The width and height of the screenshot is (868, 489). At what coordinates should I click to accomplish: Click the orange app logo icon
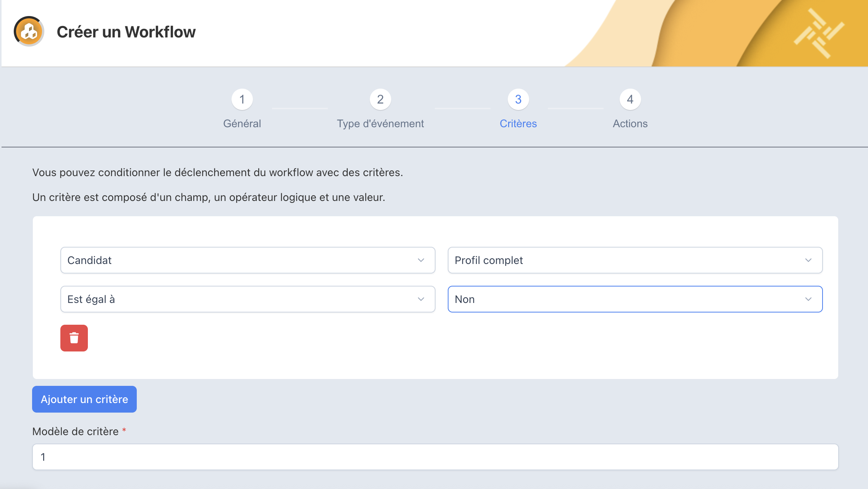(29, 31)
